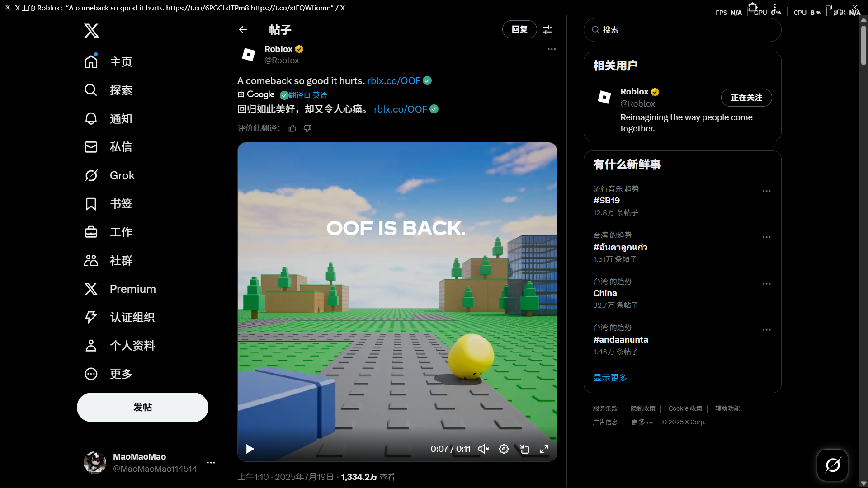This screenshot has height=488, width=868.
Task: Click the scrollbar down arrow
Action: coord(863,483)
